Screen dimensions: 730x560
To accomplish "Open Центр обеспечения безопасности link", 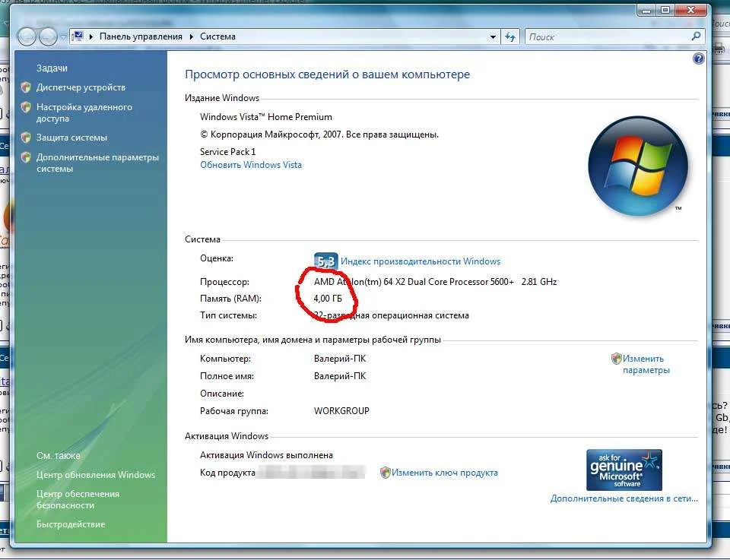I will coord(78,499).
